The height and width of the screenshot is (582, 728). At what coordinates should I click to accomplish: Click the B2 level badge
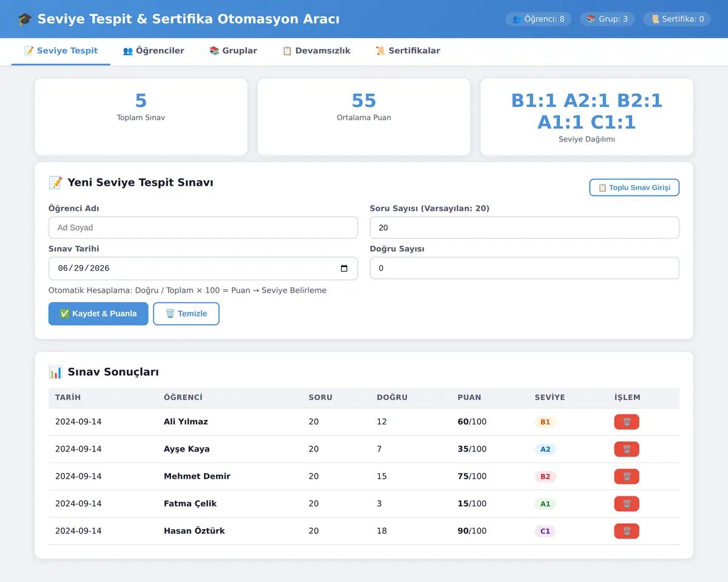click(x=545, y=476)
